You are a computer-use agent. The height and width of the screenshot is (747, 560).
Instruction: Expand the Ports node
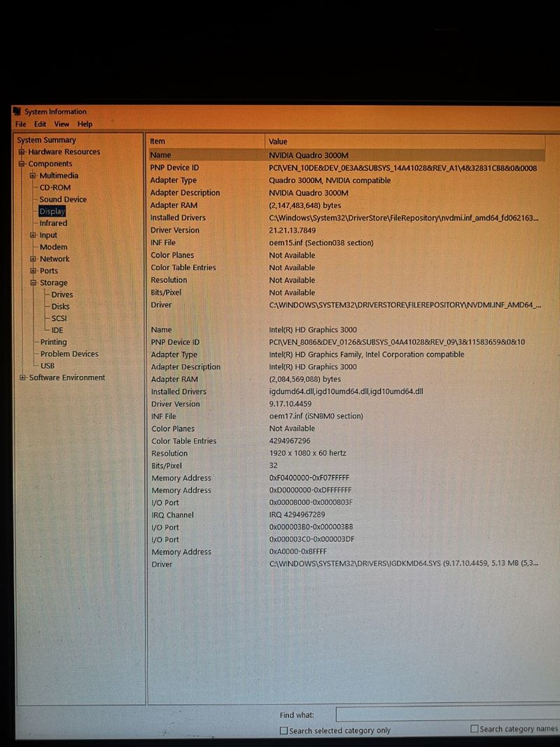coord(33,271)
